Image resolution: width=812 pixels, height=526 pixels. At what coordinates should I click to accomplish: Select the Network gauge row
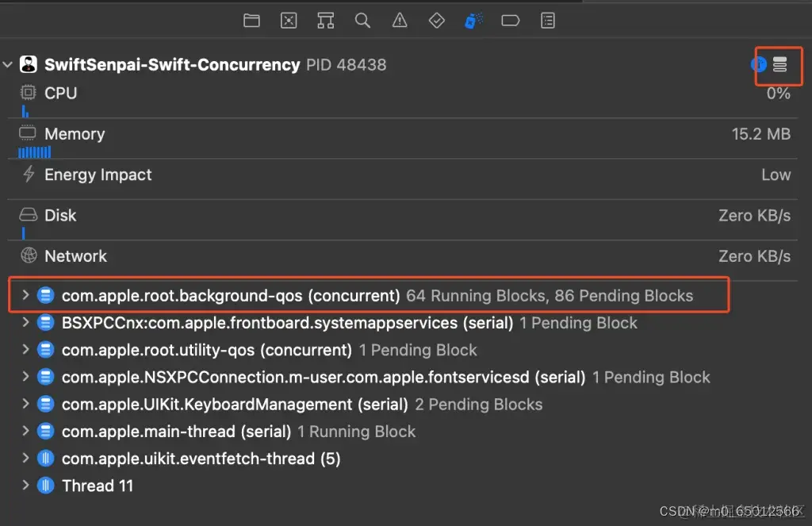point(402,261)
